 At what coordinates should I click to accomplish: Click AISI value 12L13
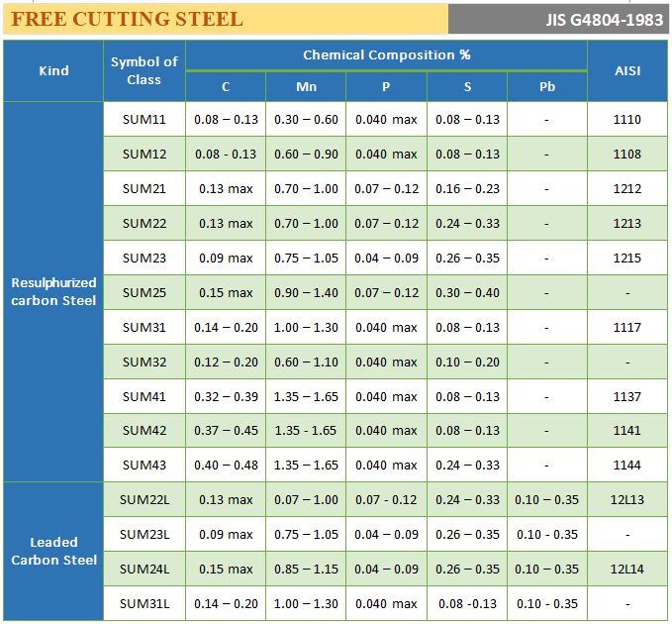click(x=627, y=500)
